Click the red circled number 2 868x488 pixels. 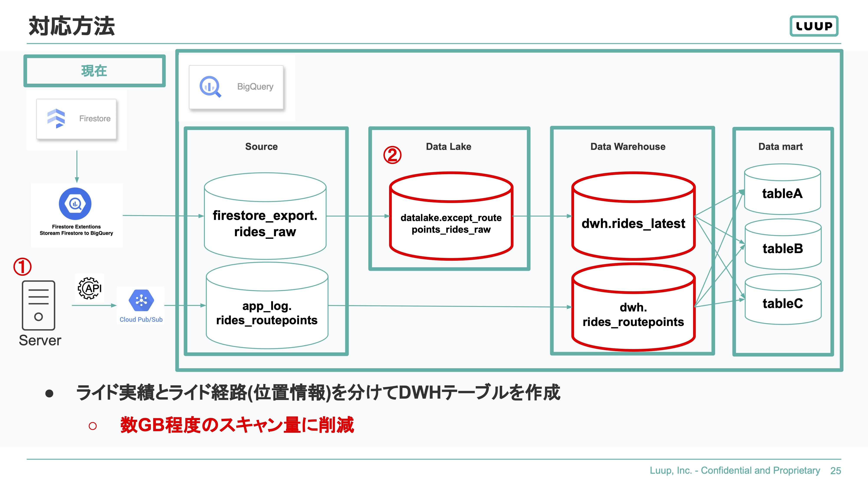click(x=392, y=155)
